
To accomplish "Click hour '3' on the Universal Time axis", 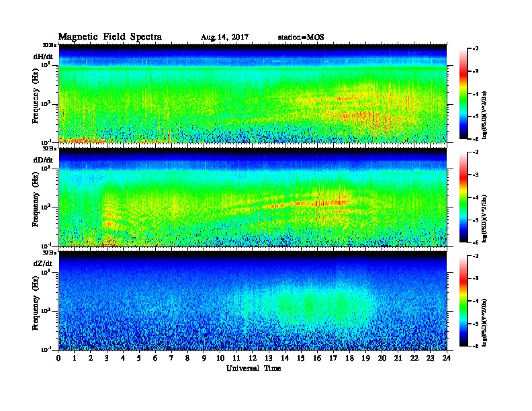I will tap(107, 359).
